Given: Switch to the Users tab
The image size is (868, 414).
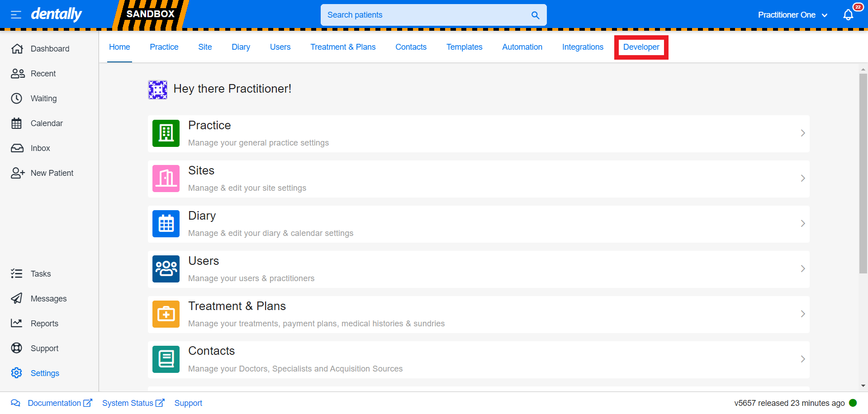Looking at the screenshot, I should [280, 47].
